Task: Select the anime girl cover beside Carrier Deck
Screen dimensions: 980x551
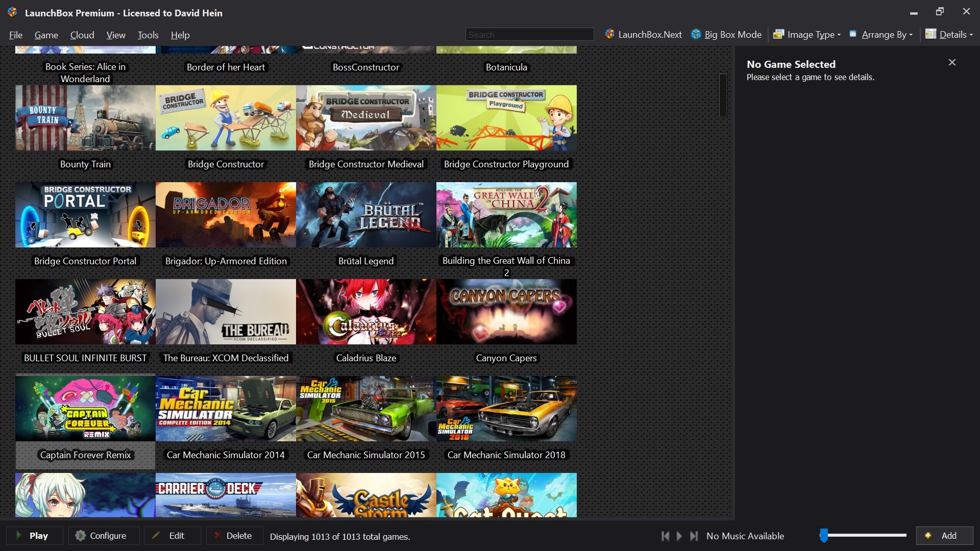Action: click(x=85, y=495)
